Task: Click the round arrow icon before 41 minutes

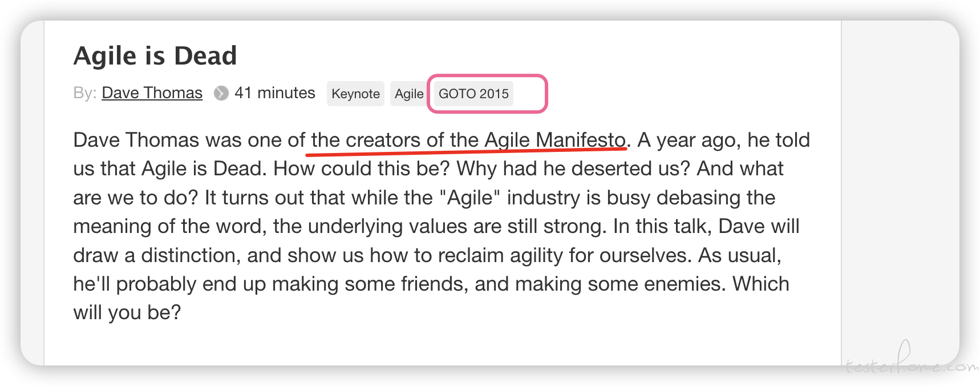Action: point(221,93)
